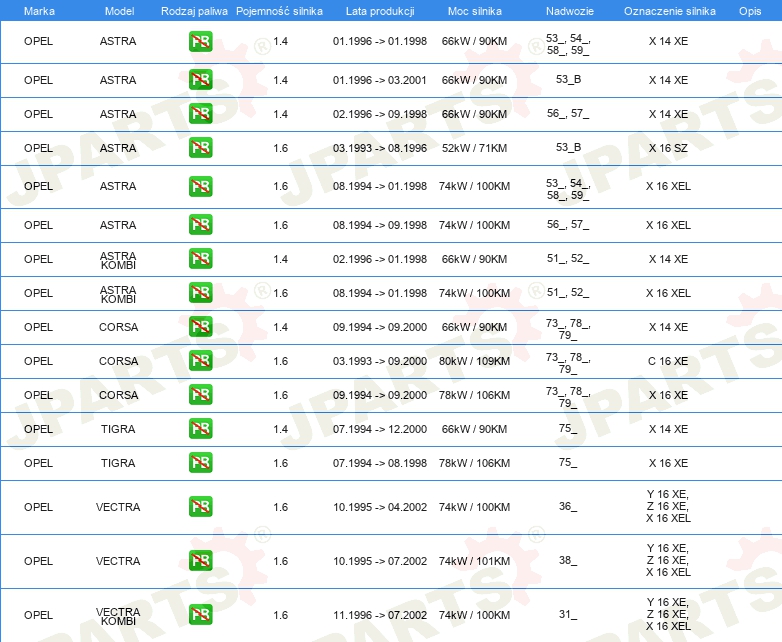
Task: Select the power value 80kW / 109KM
Action: click(x=474, y=361)
